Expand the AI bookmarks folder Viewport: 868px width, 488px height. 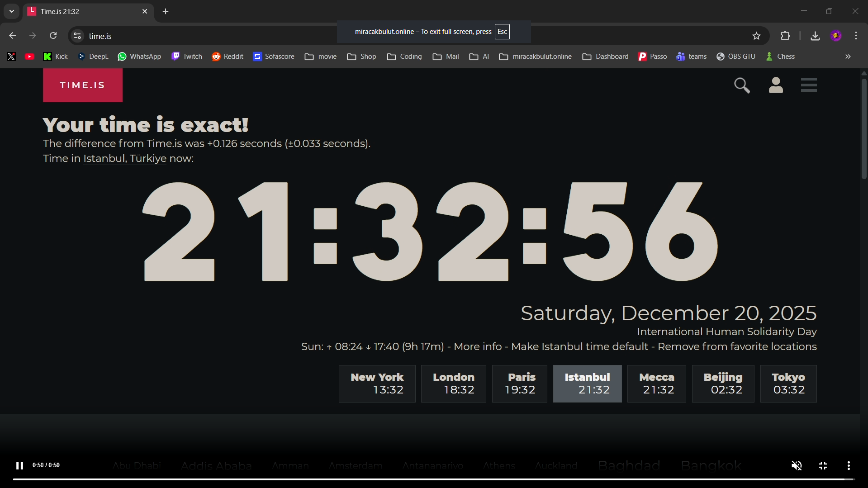479,57
